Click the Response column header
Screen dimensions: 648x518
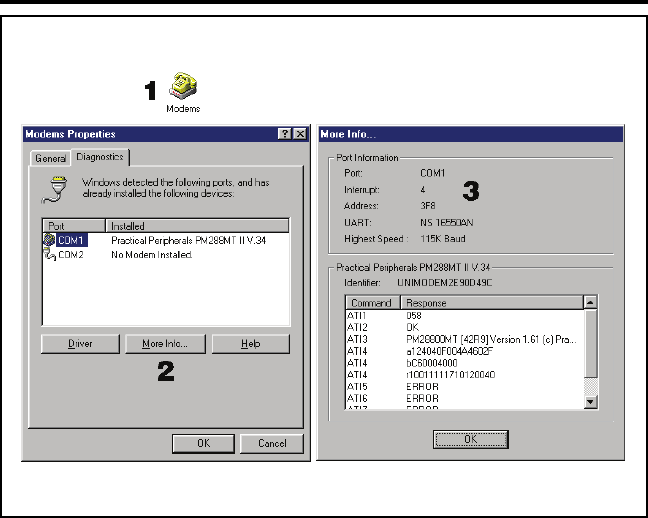(491, 302)
